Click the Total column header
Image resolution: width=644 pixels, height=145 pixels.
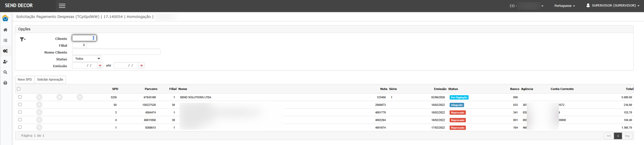pos(629,89)
